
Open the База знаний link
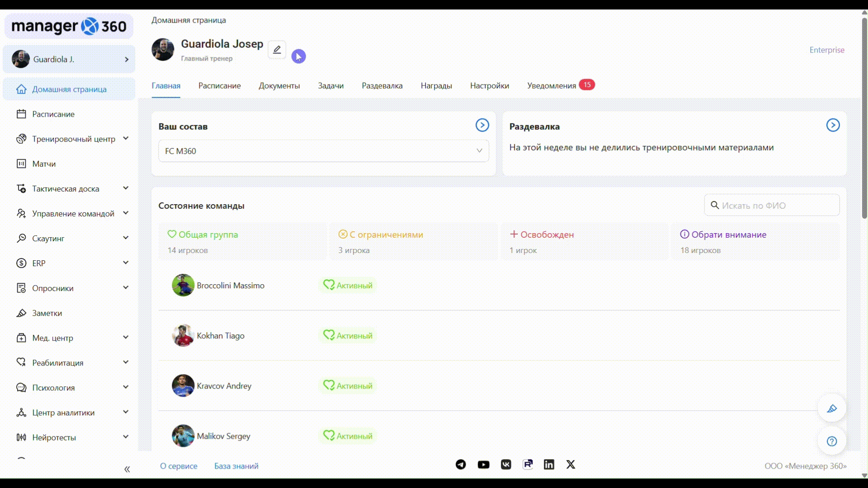[236, 466]
